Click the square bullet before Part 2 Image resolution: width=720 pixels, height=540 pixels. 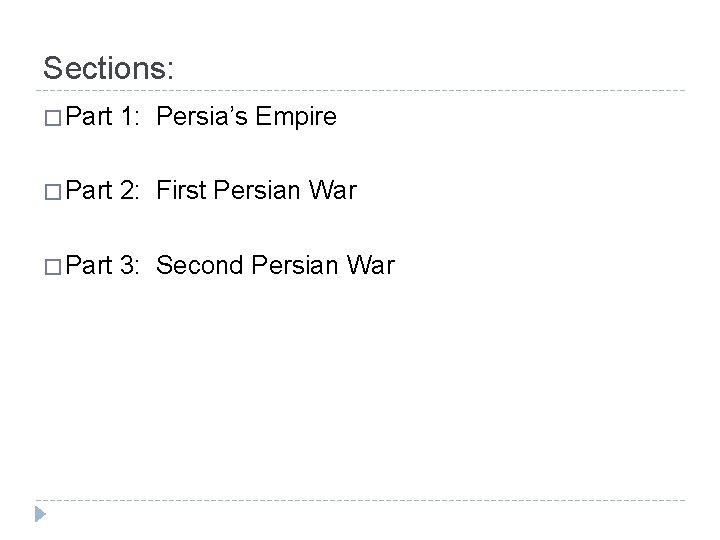[52, 192]
